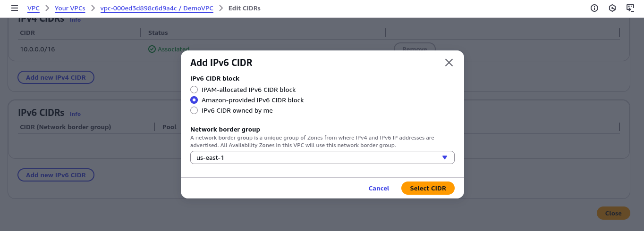Click the Close button at bottom right

[613, 213]
